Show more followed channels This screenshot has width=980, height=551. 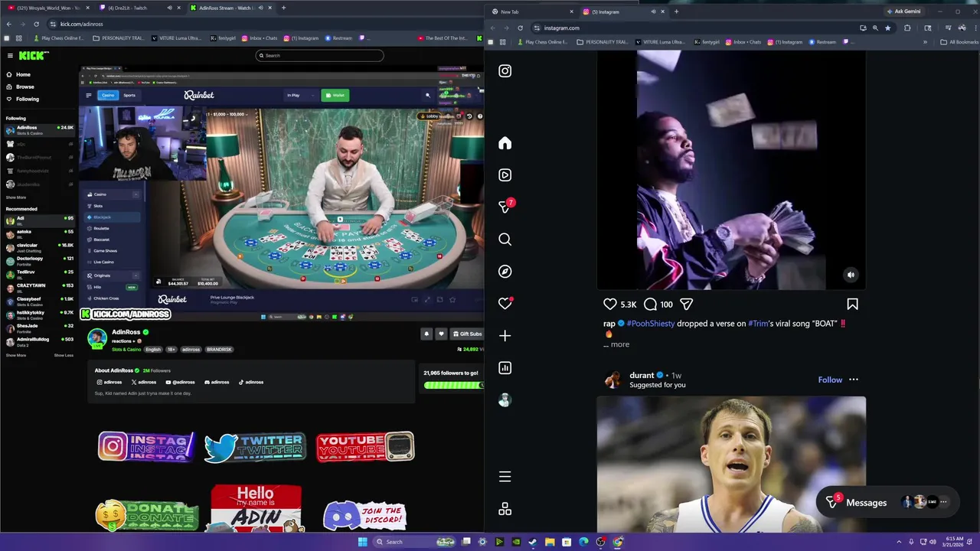coord(16,197)
